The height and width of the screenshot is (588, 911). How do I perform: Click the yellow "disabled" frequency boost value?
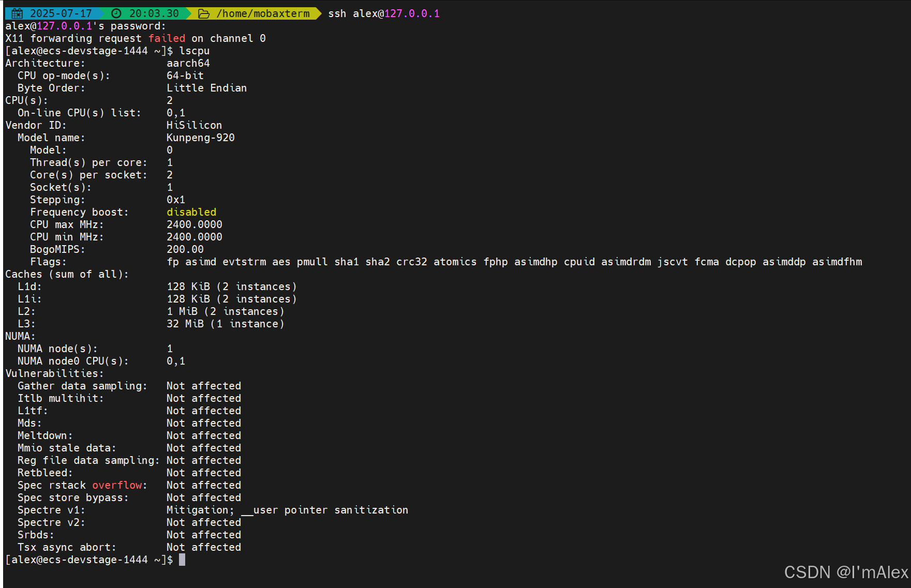coord(191,212)
